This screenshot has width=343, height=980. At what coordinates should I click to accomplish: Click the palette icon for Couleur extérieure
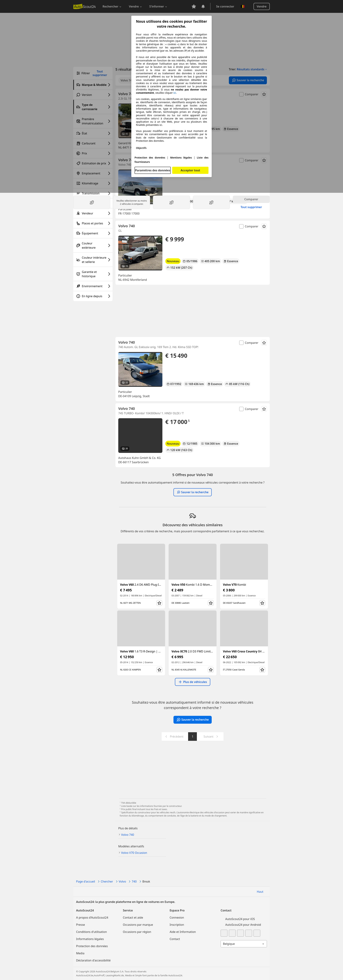click(78, 245)
